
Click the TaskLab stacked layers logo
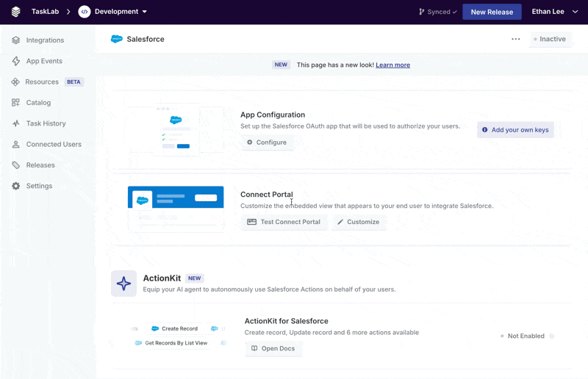click(15, 12)
